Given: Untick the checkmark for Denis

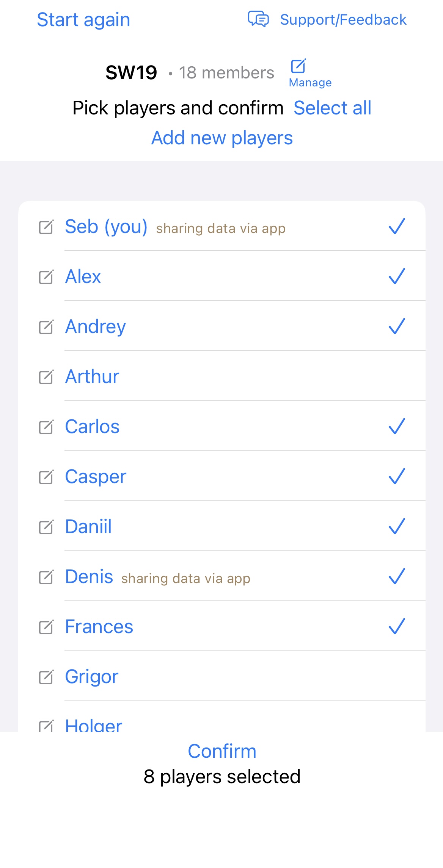Looking at the screenshot, I should click(x=397, y=576).
